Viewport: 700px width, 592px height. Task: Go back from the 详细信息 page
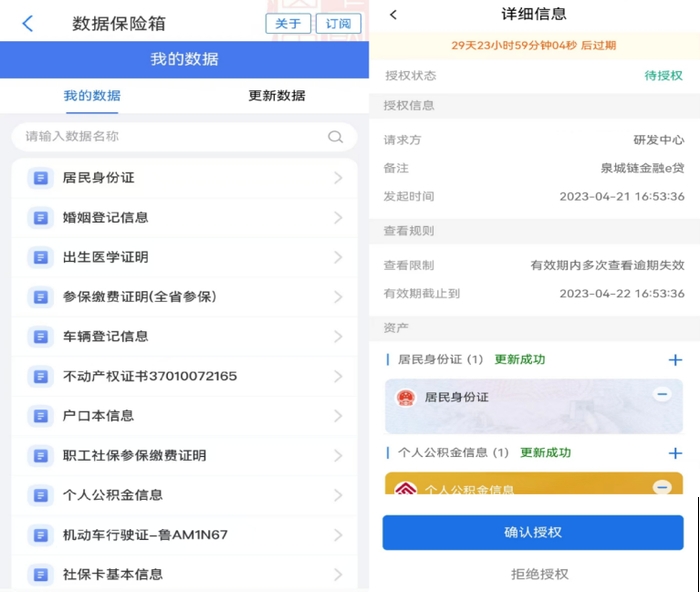(393, 15)
